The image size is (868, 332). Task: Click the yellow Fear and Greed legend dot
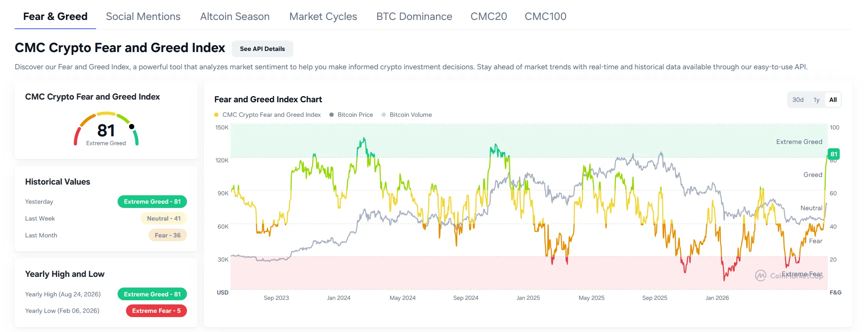[x=216, y=115]
